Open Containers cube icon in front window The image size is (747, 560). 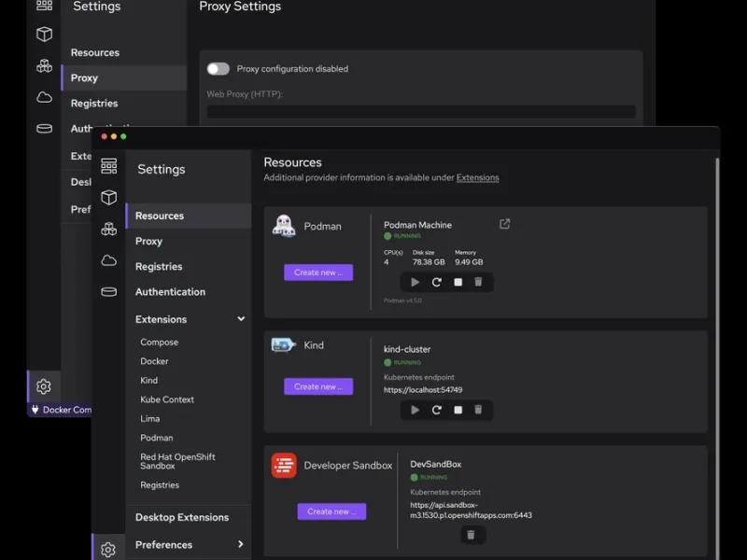point(108,197)
